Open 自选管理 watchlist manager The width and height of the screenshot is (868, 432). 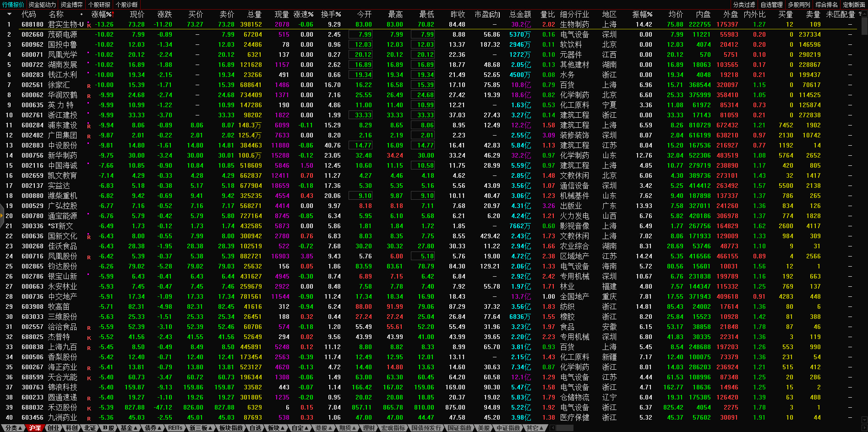click(x=771, y=5)
